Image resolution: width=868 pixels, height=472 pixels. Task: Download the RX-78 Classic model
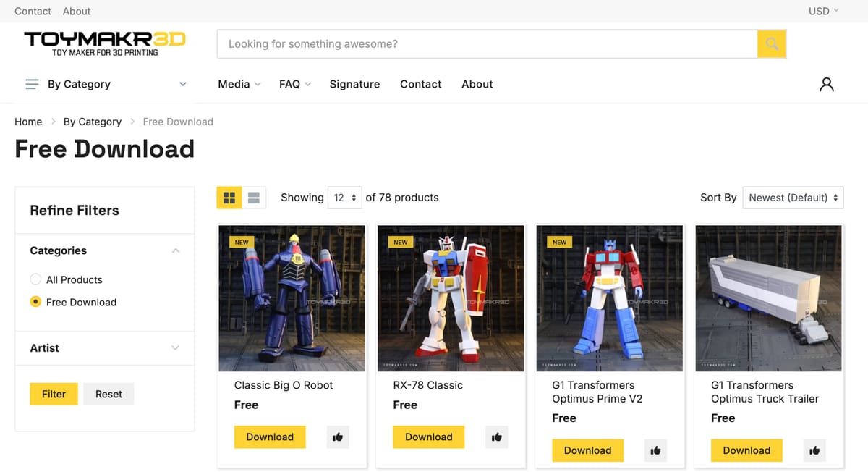click(429, 437)
